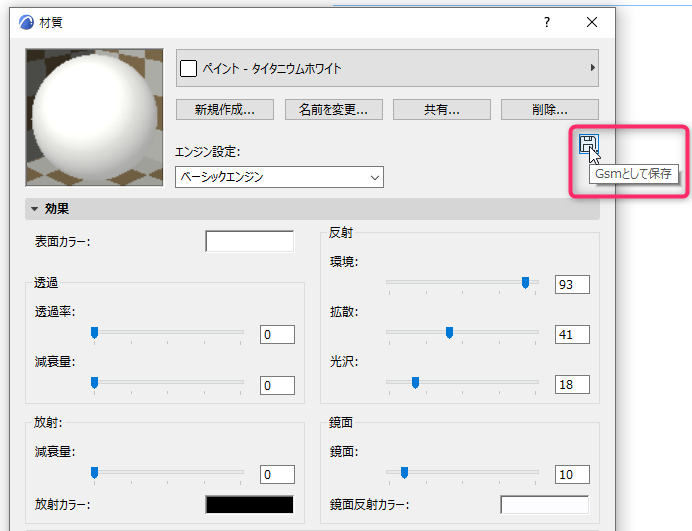Close the 材質 dialog
The image size is (692, 531).
click(x=592, y=22)
